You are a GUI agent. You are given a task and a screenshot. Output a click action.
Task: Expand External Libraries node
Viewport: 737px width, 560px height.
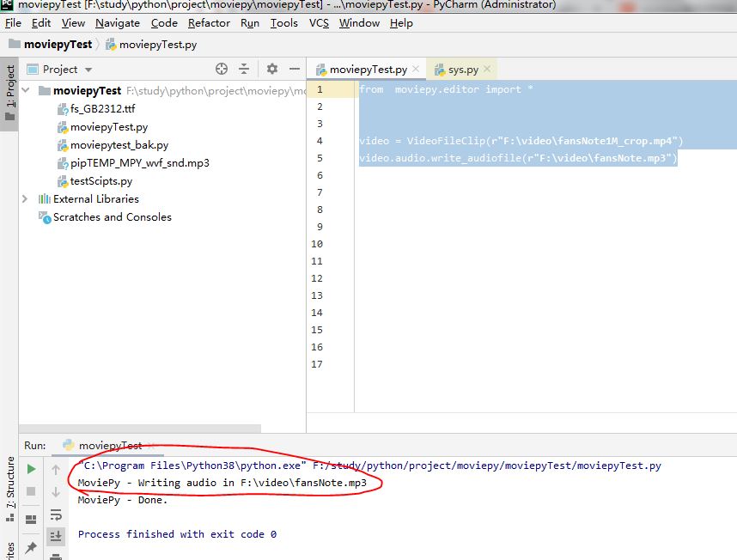(x=24, y=198)
